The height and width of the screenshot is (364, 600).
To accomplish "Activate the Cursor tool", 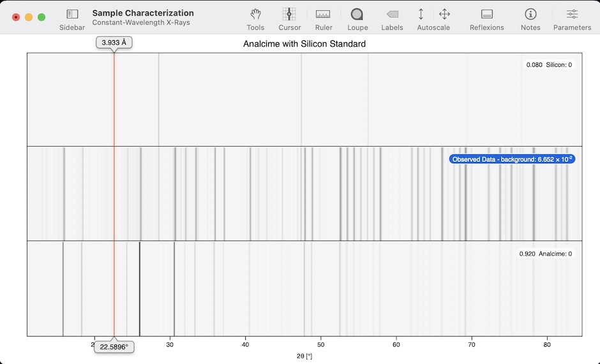I will [289, 14].
